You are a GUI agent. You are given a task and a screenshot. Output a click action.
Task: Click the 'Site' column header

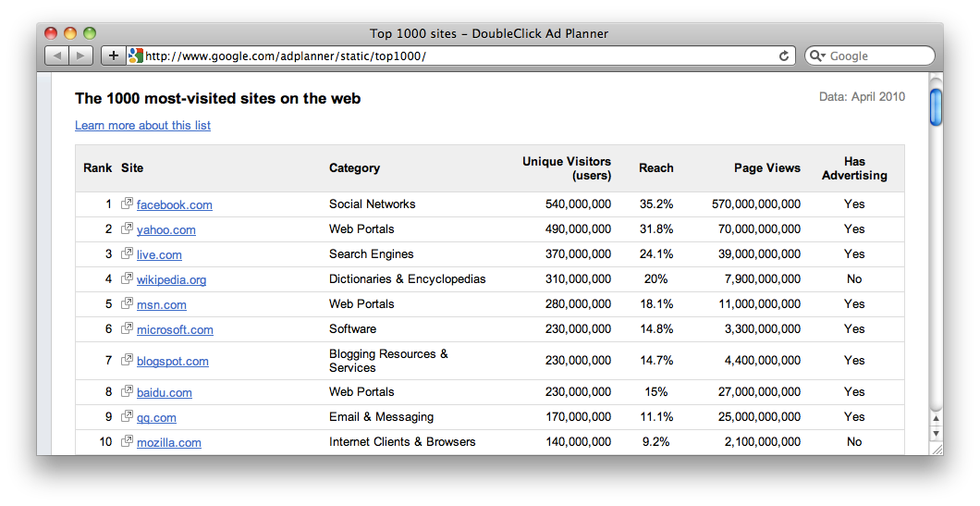132,167
